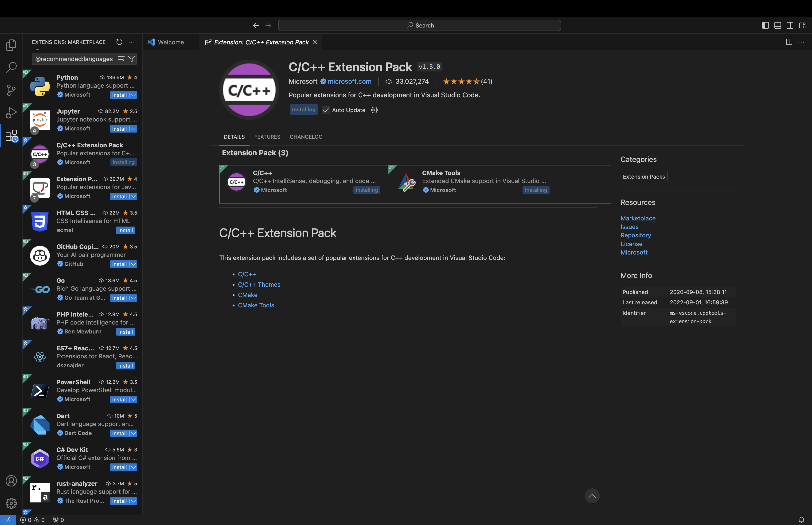Expand Dart Install dropdown arrow
Viewport: 812px width, 525px height.
[134, 433]
